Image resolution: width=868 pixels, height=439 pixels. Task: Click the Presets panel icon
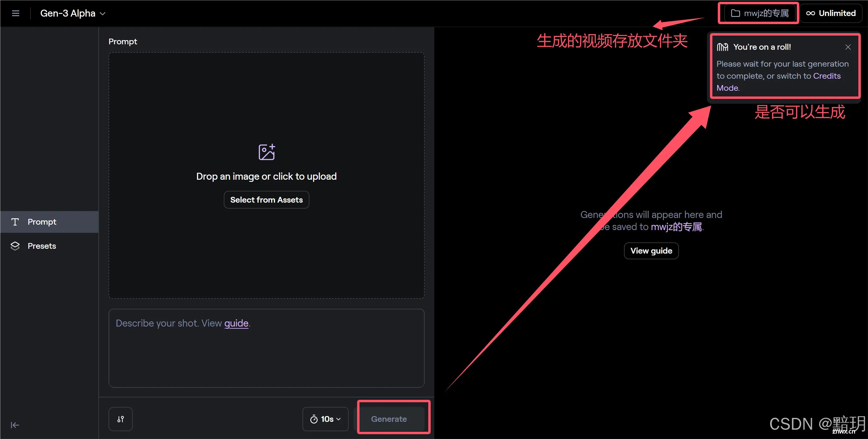[15, 246]
